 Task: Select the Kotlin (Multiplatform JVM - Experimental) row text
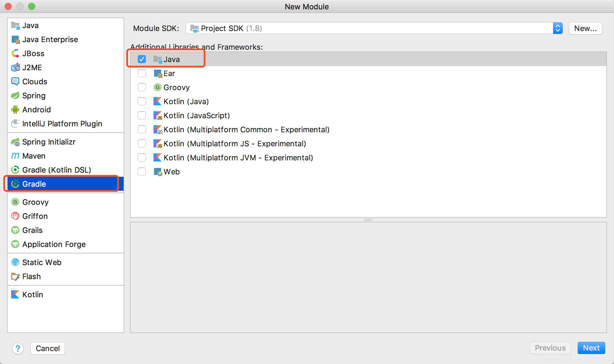[x=238, y=158]
